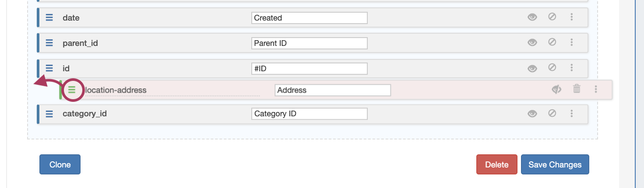Open the more options menu for date
Image resolution: width=644 pixels, height=188 pixels.
[572, 17]
